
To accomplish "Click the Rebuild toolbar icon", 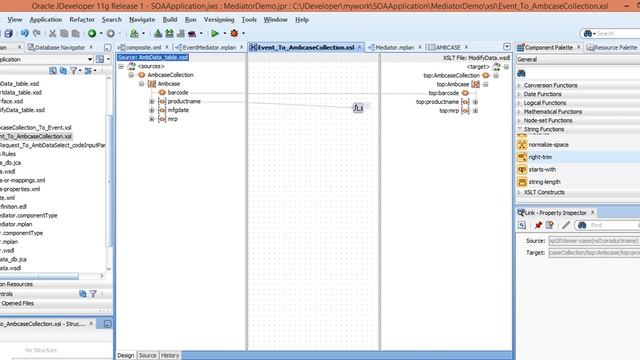I will click(x=169, y=33).
